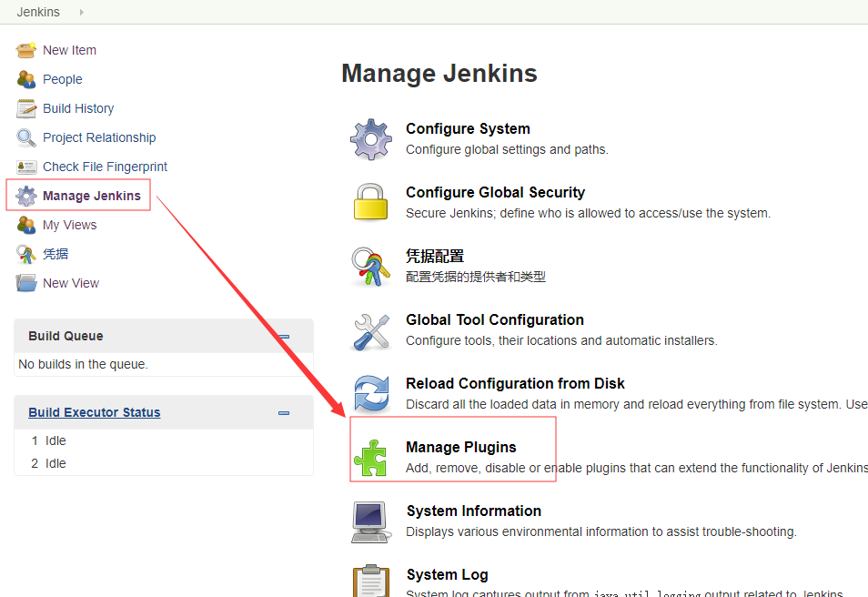The height and width of the screenshot is (597, 868).
Task: Open Manage Plugins title
Action: [461, 448]
